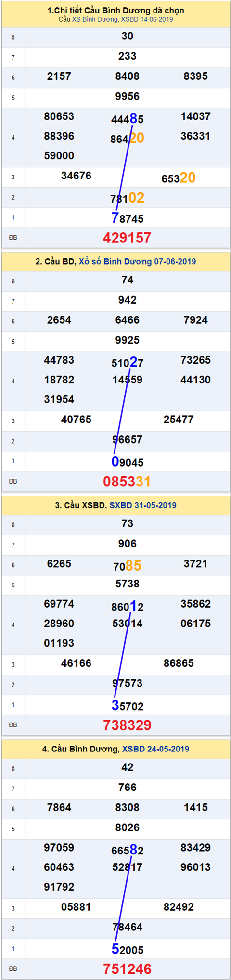Screen dimensions: 231x980
Task: Click the third prize number 25477
Action: [179, 420]
